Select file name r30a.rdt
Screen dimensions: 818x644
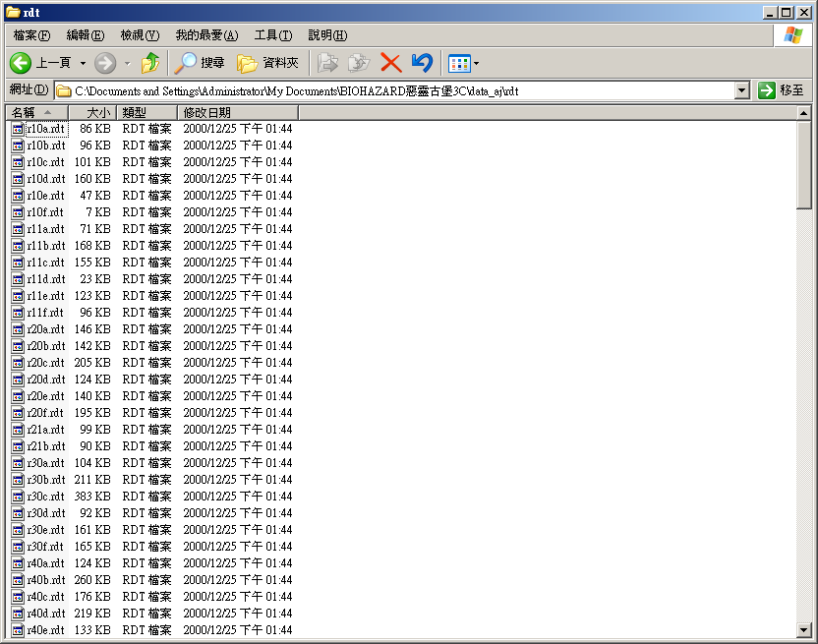click(x=45, y=463)
